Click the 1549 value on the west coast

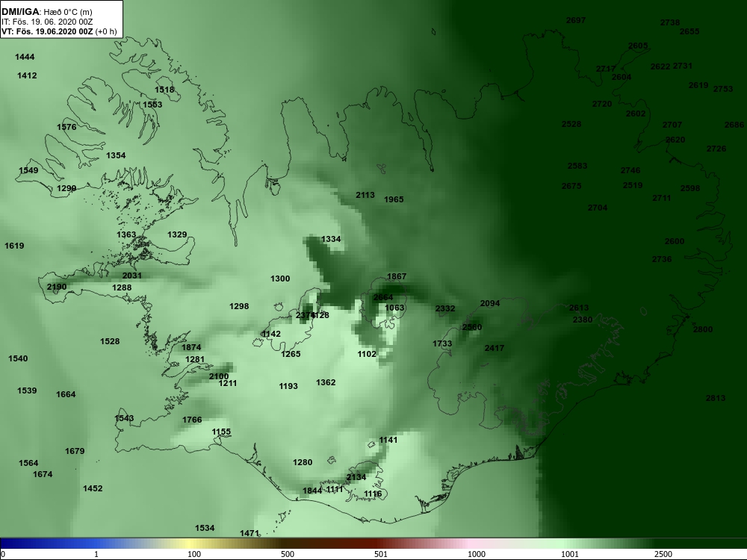[x=28, y=170]
